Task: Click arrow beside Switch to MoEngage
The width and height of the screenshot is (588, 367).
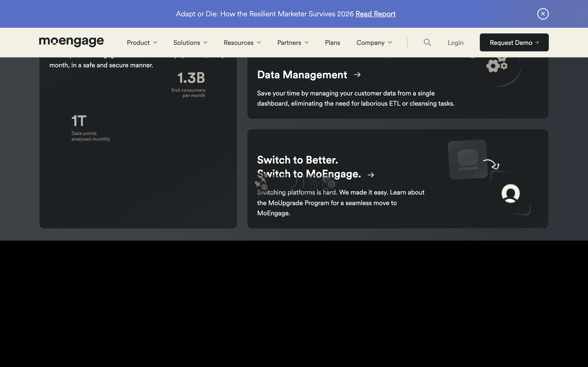Action: coord(371,175)
